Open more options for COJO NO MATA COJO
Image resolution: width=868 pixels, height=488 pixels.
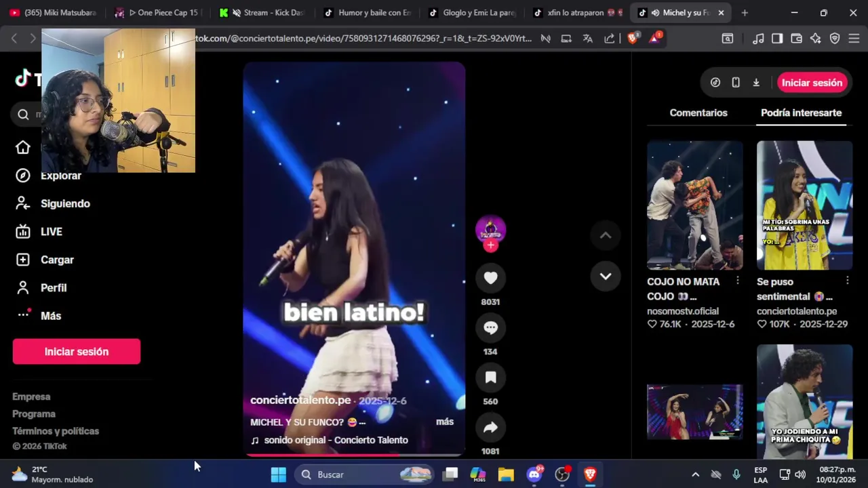(x=737, y=281)
